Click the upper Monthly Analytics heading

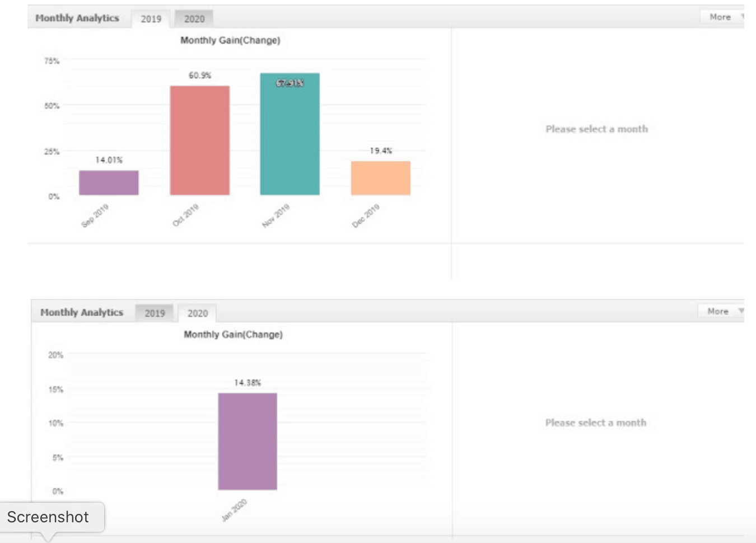point(77,18)
